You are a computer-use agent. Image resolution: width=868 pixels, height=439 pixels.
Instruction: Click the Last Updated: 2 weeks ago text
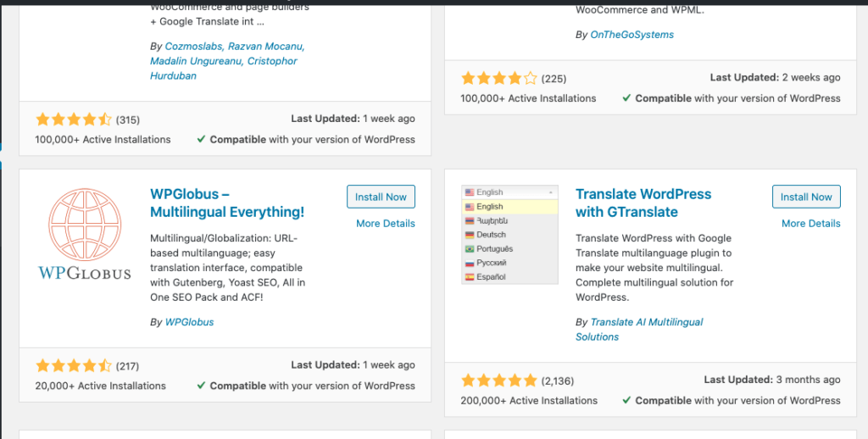775,77
